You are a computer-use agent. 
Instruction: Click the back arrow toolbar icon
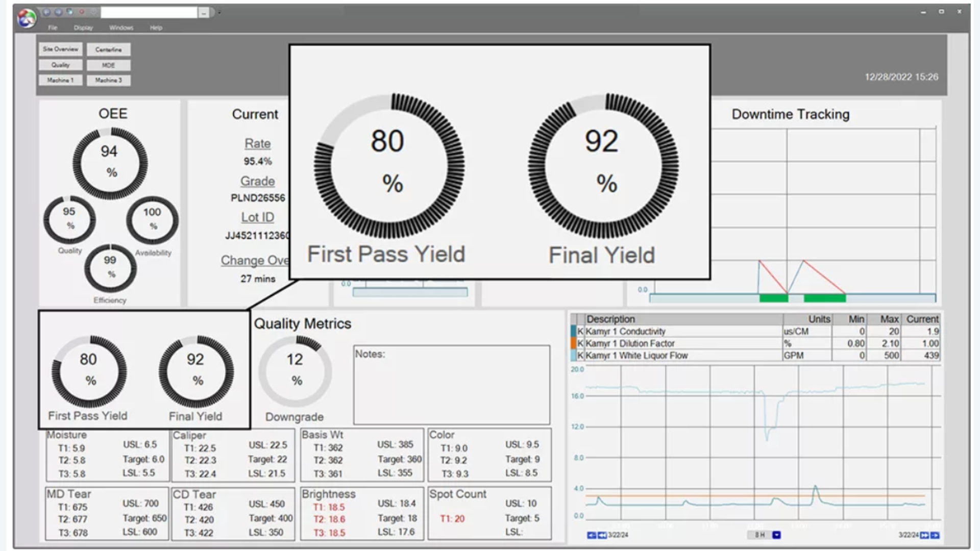pos(46,12)
